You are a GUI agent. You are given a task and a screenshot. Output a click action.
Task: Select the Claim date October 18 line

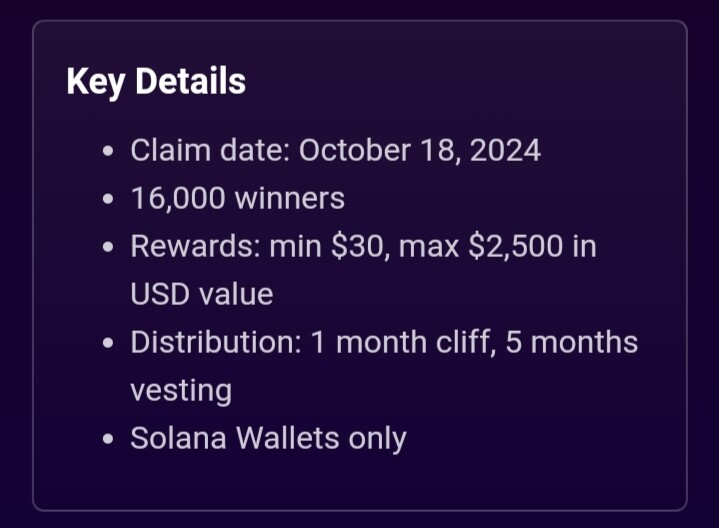tap(336, 150)
